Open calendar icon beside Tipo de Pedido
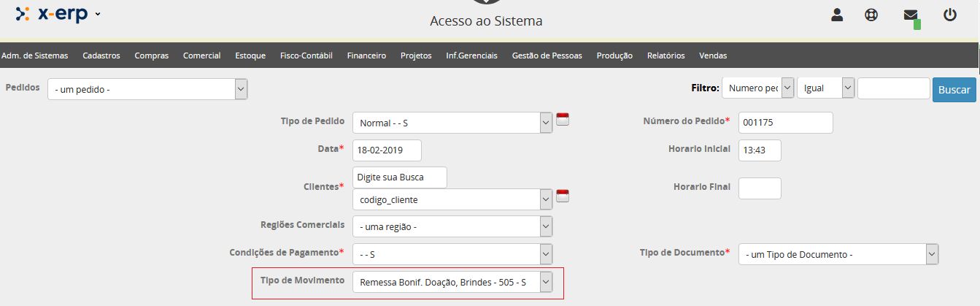This screenshot has width=980, height=306. [x=563, y=120]
